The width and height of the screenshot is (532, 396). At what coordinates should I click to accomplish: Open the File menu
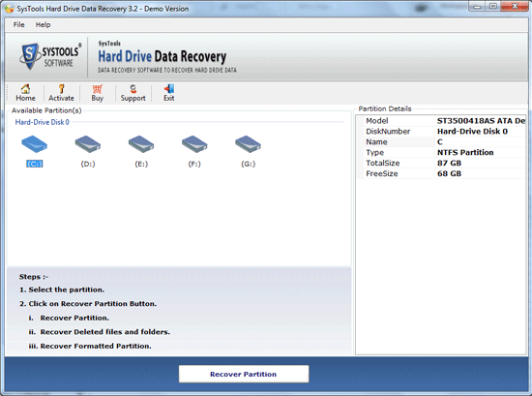coord(18,25)
